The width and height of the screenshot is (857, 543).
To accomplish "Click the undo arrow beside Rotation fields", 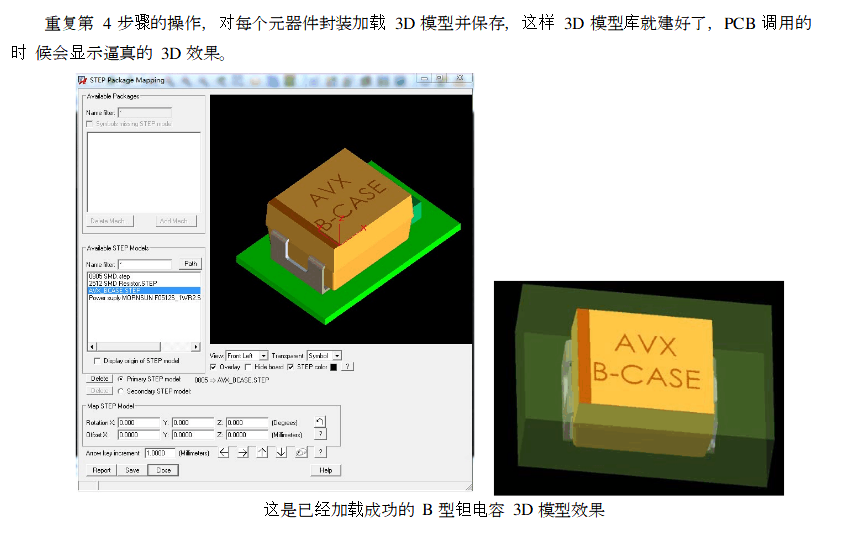I will point(320,422).
